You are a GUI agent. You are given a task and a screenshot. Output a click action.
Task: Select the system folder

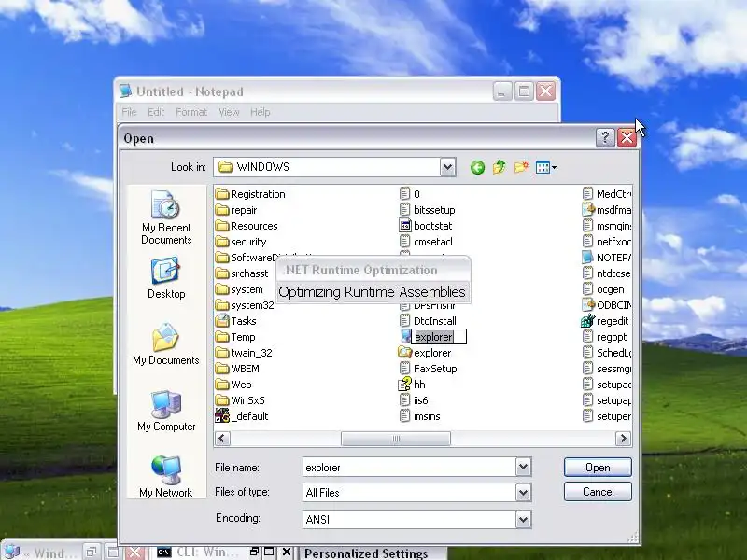tap(239, 289)
